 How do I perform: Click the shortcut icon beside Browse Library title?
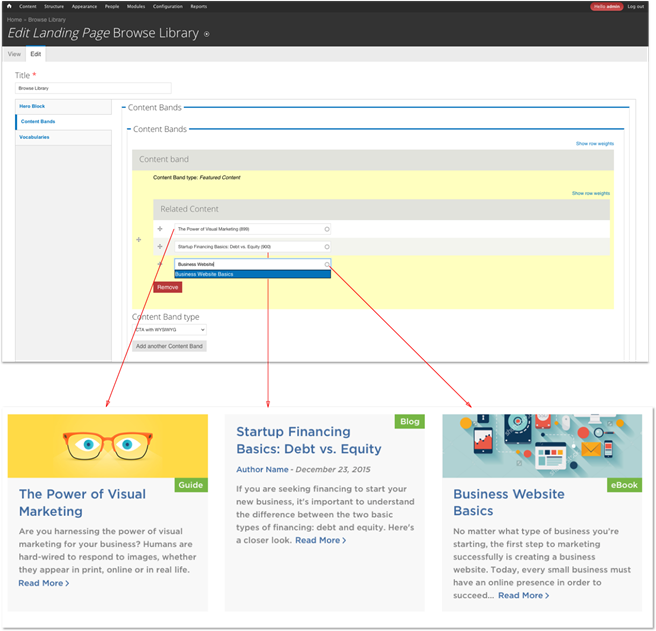pos(207,34)
